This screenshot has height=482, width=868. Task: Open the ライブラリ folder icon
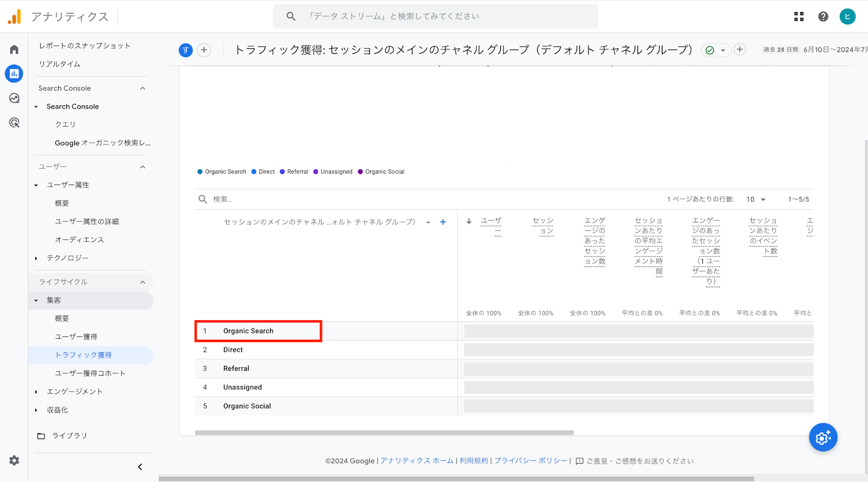pos(41,436)
